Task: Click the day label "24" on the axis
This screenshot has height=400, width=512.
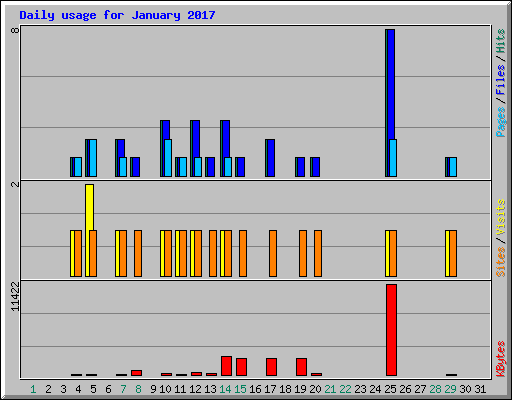Action: pos(375,389)
